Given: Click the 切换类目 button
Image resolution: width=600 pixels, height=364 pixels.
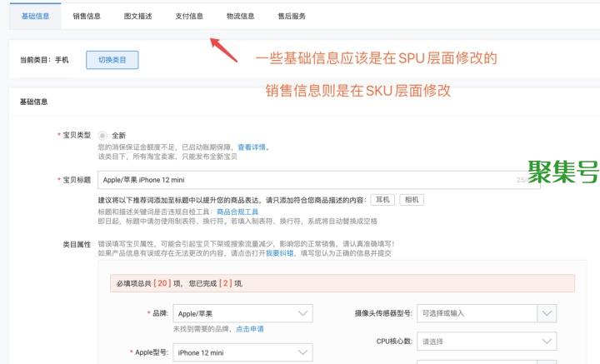Looking at the screenshot, I should pyautogui.click(x=112, y=60).
